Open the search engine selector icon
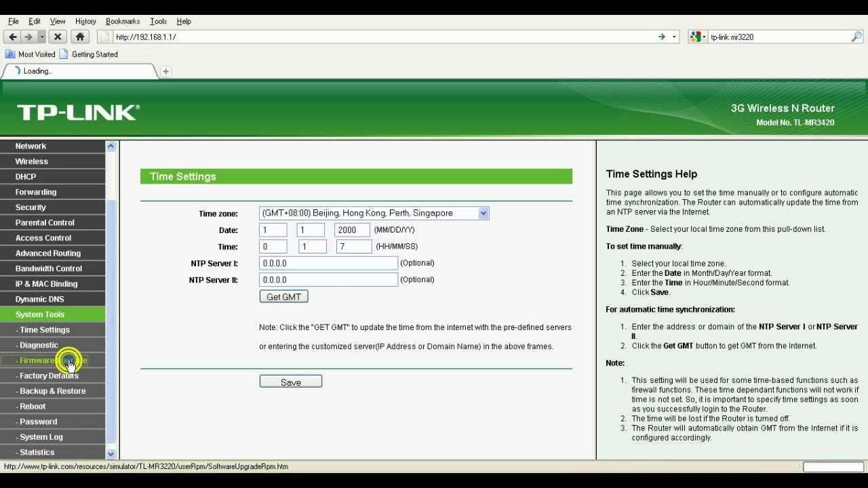 click(697, 37)
